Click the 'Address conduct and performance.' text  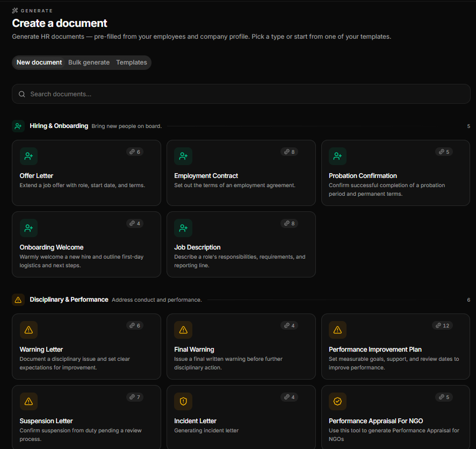pyautogui.click(x=157, y=300)
